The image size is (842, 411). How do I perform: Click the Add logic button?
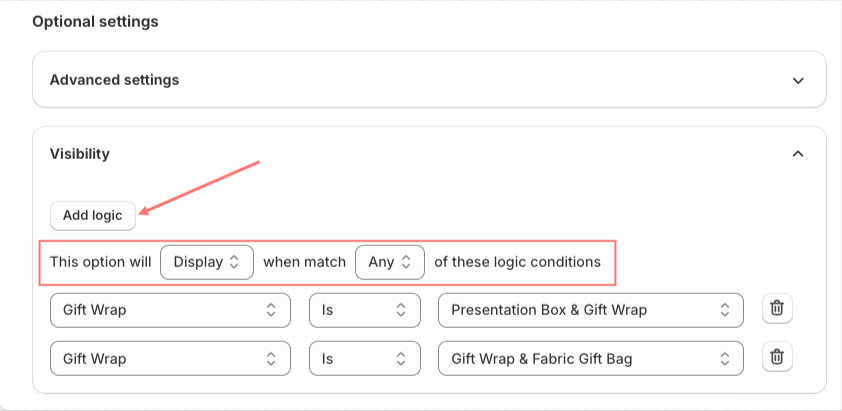[93, 215]
